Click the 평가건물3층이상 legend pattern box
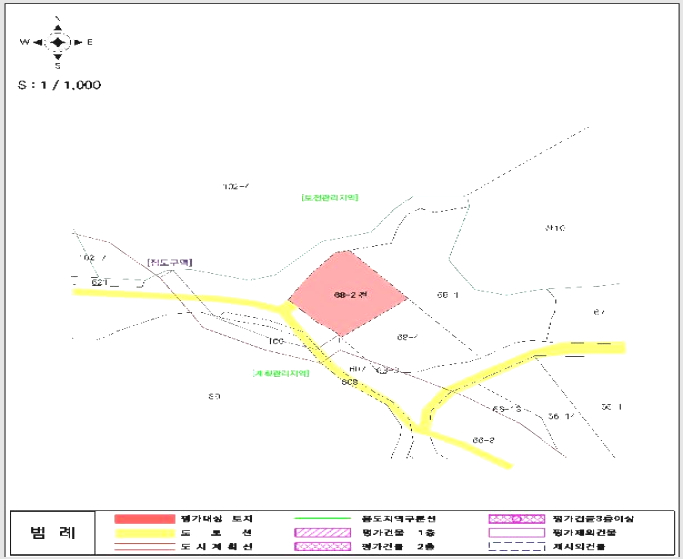The height and width of the screenshot is (559, 683). [517, 519]
